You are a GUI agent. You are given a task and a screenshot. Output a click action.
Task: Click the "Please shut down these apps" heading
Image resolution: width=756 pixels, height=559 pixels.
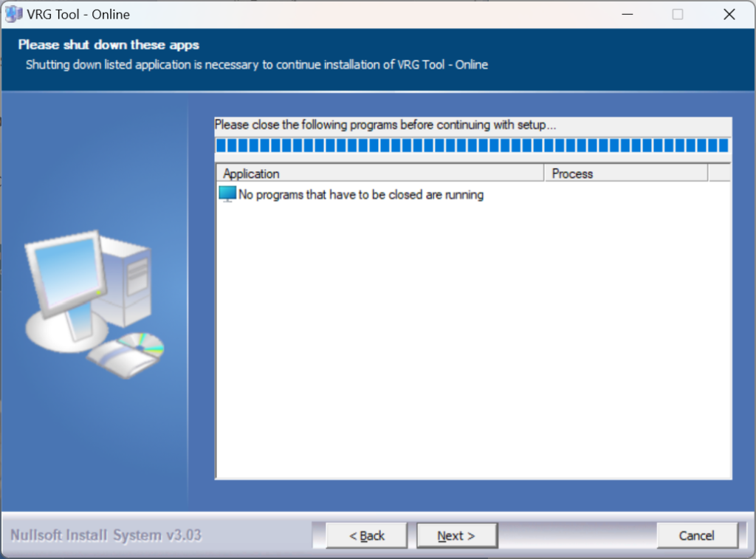pos(109,45)
